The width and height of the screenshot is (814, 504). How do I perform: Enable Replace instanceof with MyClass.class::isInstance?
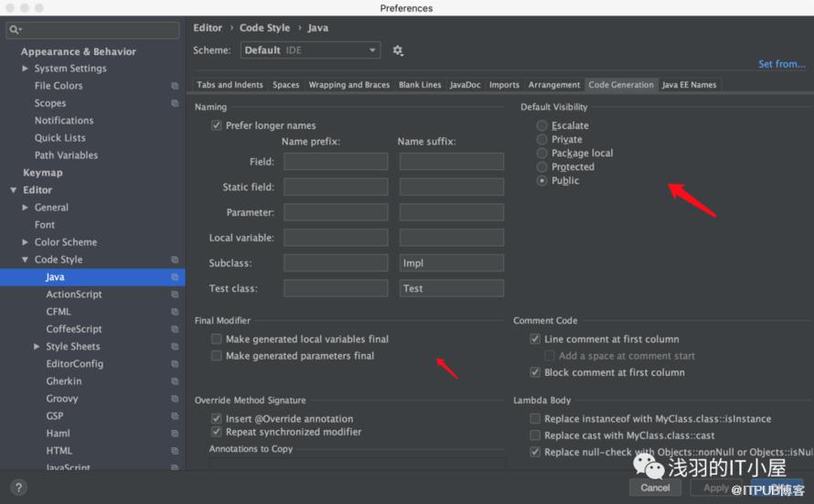[x=535, y=418]
